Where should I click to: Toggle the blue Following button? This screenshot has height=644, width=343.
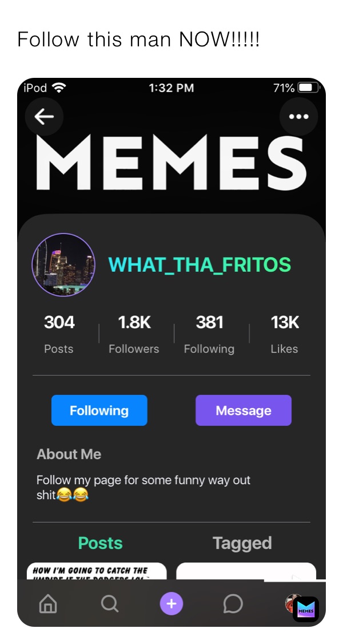tap(99, 410)
